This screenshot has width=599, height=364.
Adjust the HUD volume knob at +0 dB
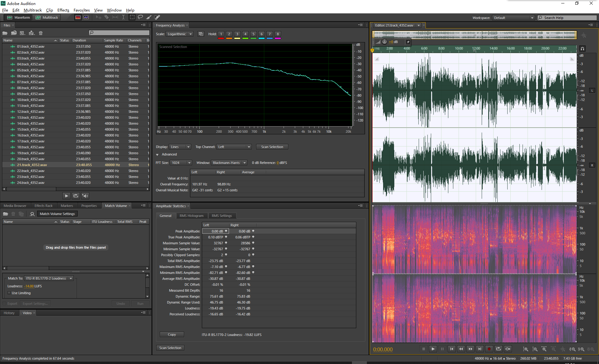[x=384, y=42]
